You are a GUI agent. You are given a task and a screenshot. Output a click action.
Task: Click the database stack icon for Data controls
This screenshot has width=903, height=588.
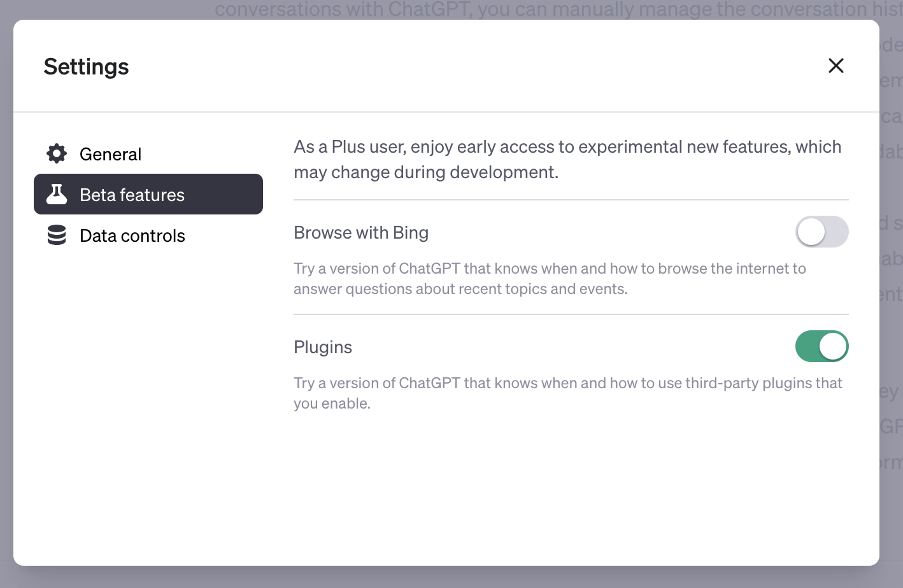click(x=57, y=235)
